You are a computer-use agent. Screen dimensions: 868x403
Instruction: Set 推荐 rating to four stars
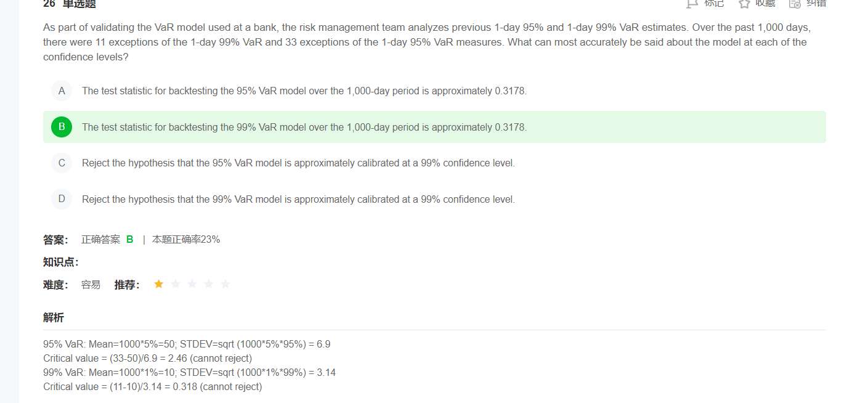click(209, 284)
